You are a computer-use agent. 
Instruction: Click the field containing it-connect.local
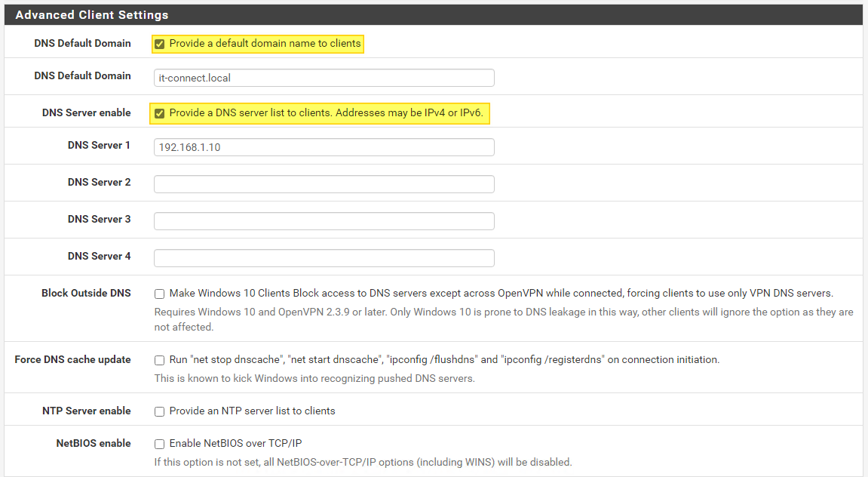(323, 78)
